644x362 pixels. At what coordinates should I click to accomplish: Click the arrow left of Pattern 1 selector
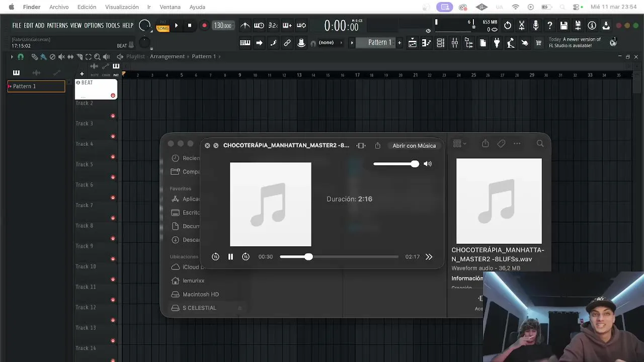pos(352,43)
